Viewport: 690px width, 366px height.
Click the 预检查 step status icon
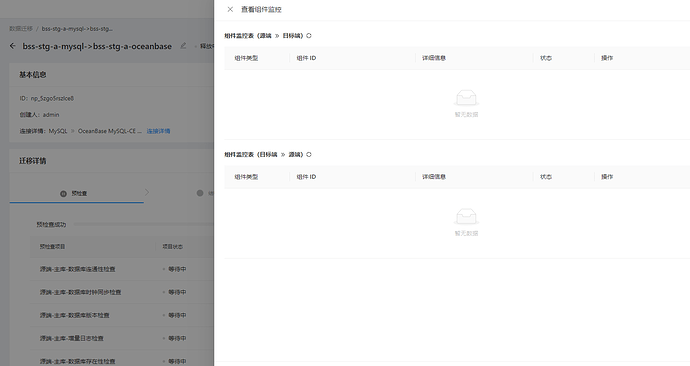pos(63,194)
